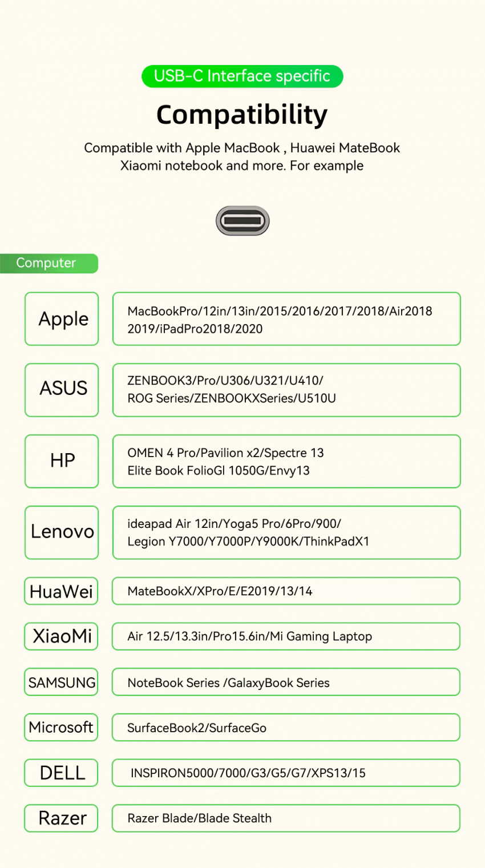The width and height of the screenshot is (485, 868).
Task: Click 'ideapad Air 12in/Yoga5 Pro/6Pro/900/' text
Action: 235,524
